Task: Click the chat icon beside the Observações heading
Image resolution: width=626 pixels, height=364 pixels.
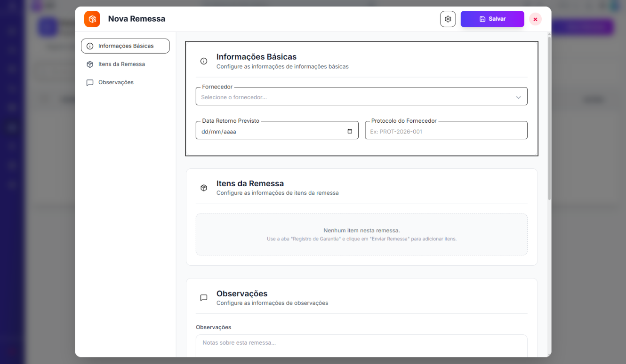Action: 204,298
